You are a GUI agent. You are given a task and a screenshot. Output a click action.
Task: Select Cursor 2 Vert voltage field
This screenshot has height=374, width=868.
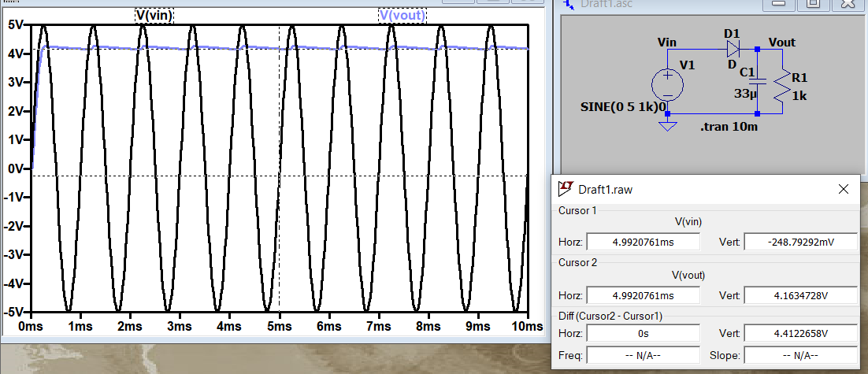[799, 295]
